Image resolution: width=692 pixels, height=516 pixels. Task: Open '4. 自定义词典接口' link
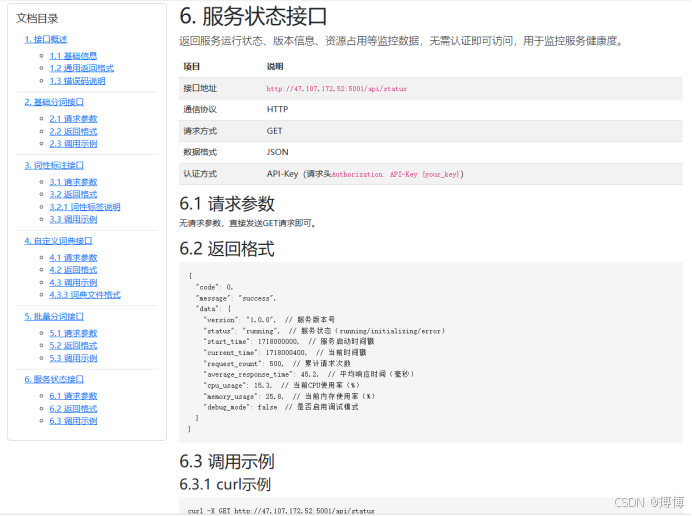coord(58,241)
